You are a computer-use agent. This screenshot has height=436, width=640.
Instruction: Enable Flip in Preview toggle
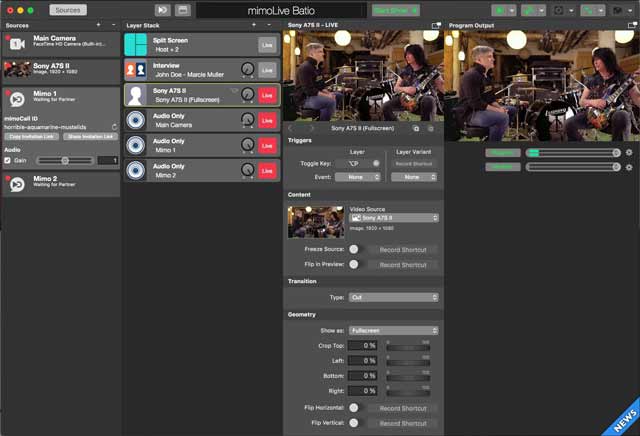pos(354,264)
